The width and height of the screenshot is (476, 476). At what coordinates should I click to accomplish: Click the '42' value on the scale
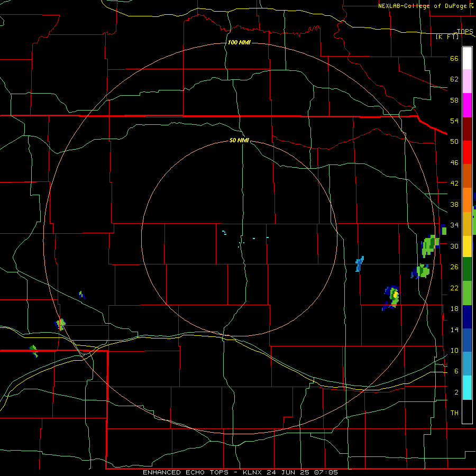(454, 184)
